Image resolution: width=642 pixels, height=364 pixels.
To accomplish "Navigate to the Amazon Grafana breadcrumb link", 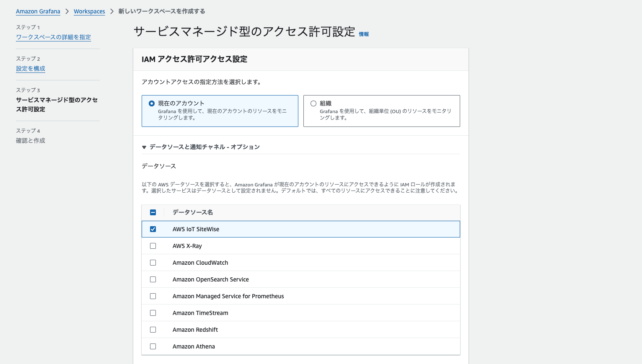I will click(38, 11).
